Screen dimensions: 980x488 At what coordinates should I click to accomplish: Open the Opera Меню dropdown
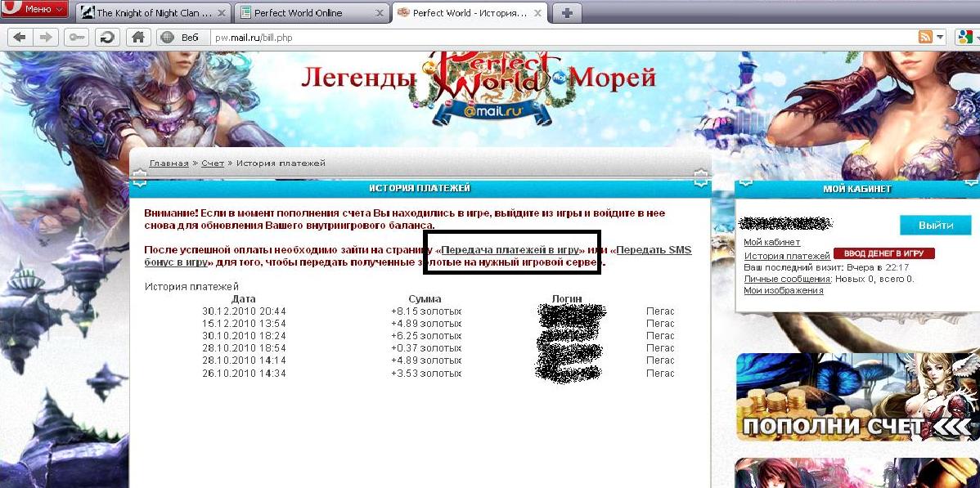coord(35,10)
